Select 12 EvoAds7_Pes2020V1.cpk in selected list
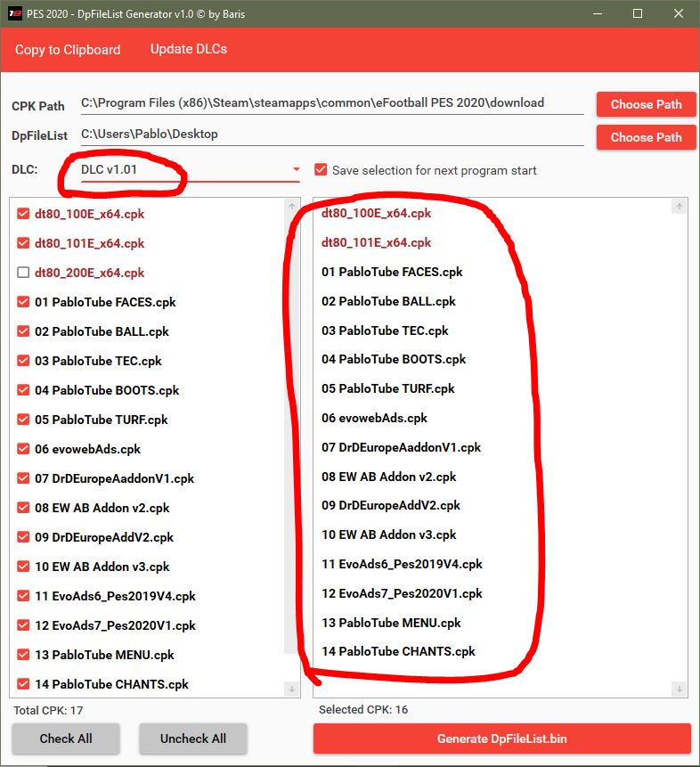Image resolution: width=700 pixels, height=767 pixels. (402, 594)
